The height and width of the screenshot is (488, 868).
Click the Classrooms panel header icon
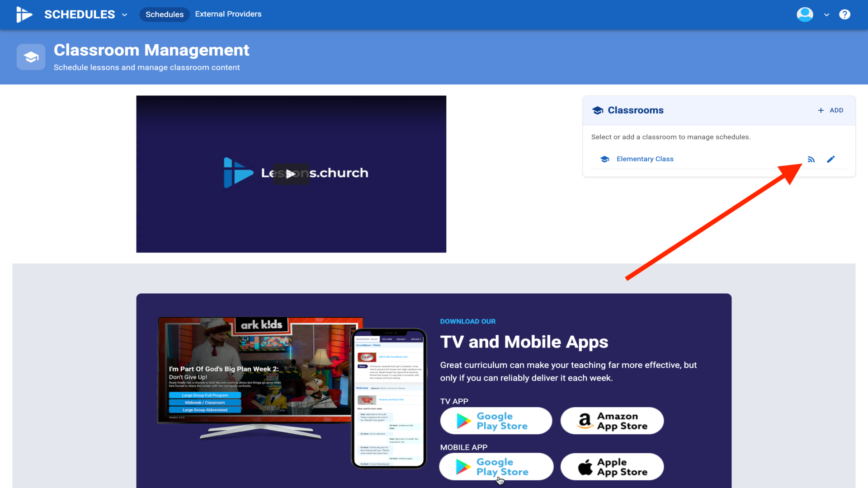point(598,110)
